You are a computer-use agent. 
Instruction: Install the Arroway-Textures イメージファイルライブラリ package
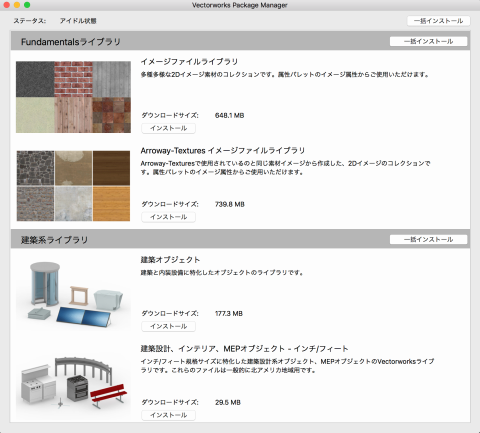coord(168,217)
